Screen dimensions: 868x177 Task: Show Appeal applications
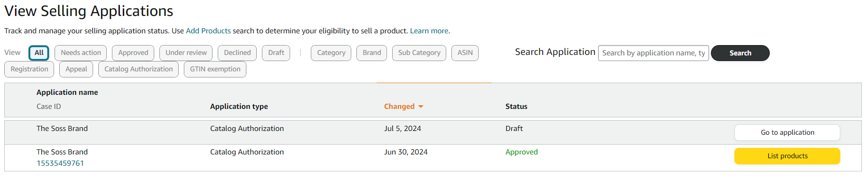[76, 69]
